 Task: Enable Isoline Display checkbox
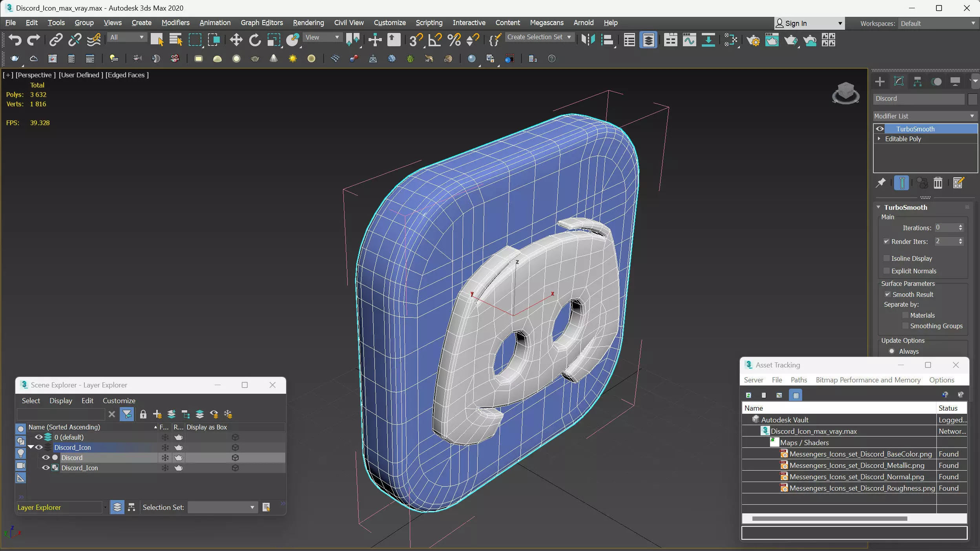pyautogui.click(x=886, y=258)
